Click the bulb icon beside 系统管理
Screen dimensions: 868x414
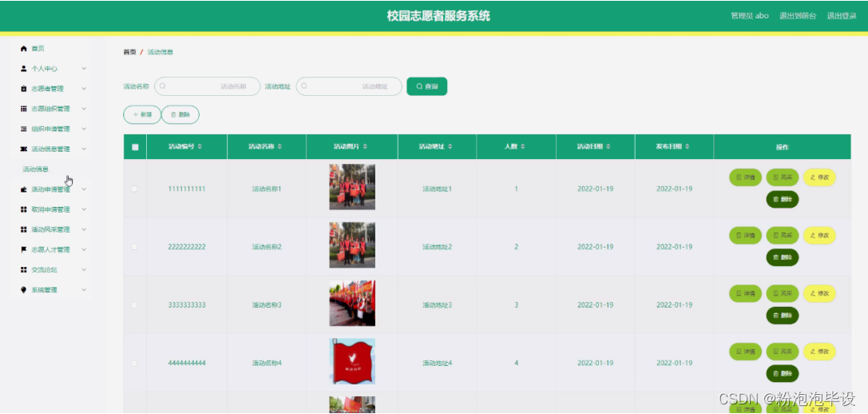[23, 290]
